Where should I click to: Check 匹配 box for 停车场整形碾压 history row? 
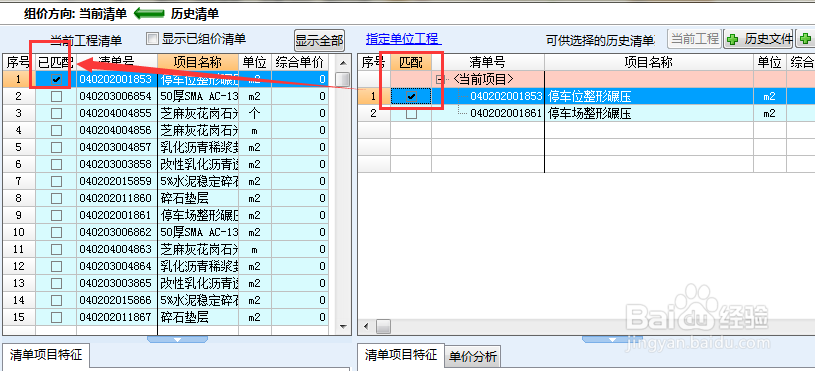(411, 114)
